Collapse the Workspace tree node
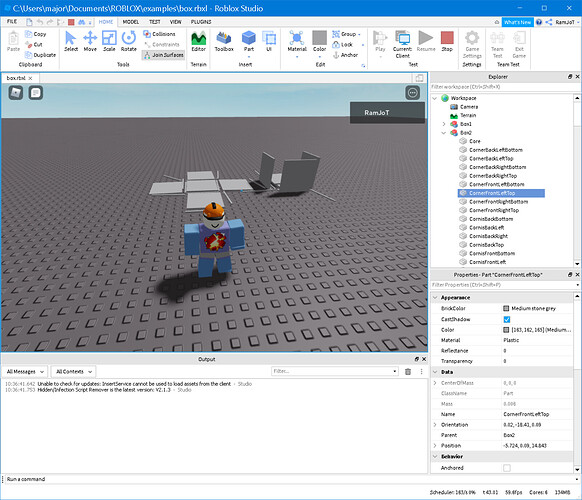The height and width of the screenshot is (500, 582). point(435,98)
